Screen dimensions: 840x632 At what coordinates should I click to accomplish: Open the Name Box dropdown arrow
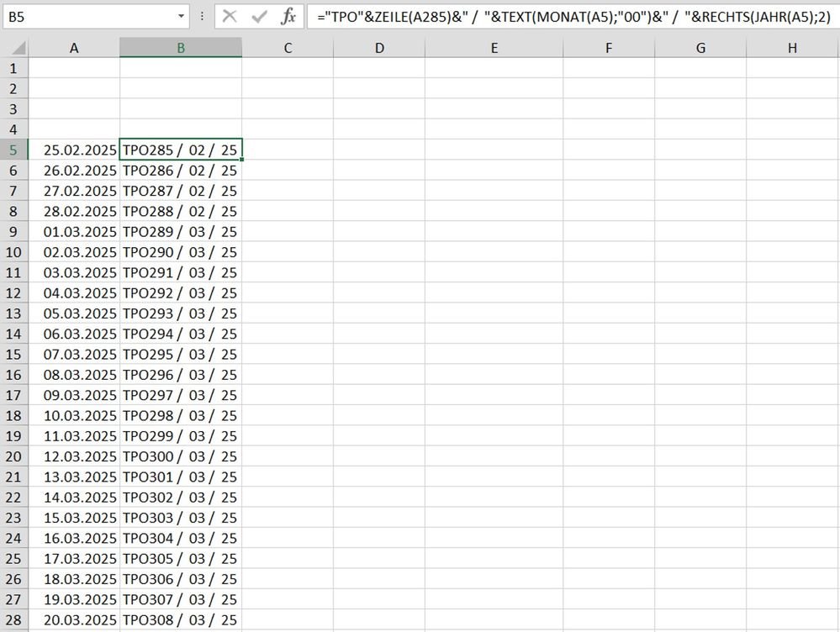[x=181, y=17]
